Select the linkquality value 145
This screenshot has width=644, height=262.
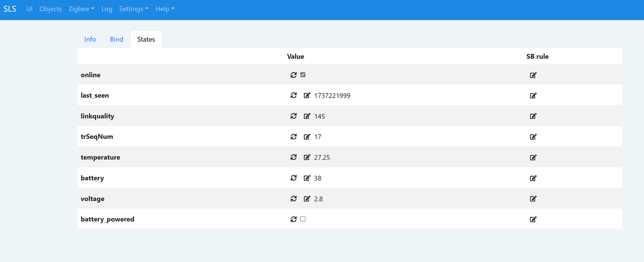[x=319, y=116]
